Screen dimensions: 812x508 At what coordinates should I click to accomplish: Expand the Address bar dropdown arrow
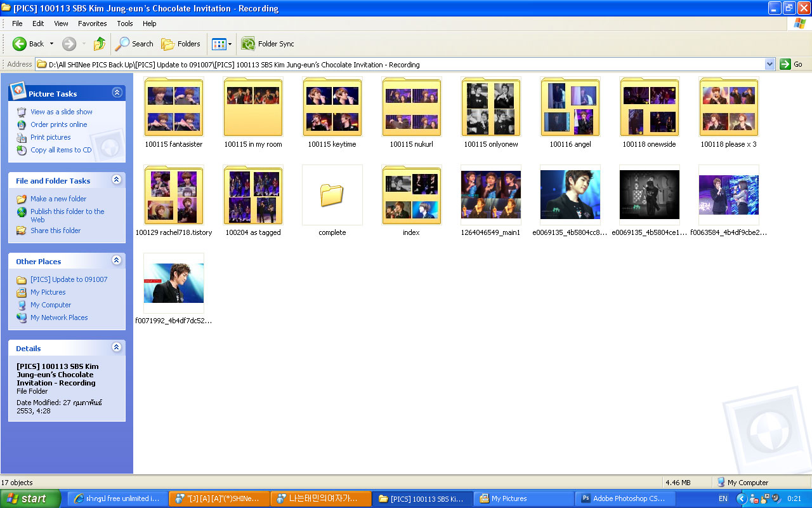[x=770, y=64]
